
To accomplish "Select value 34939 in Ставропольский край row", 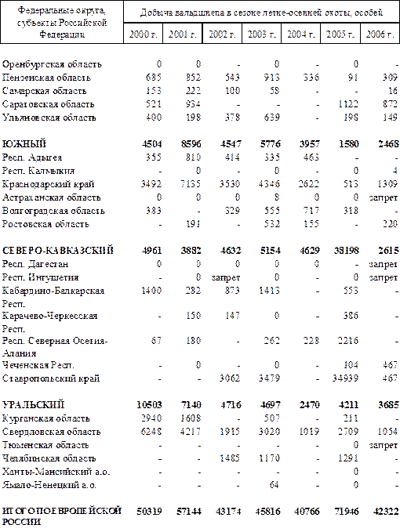I will (x=345, y=378).
